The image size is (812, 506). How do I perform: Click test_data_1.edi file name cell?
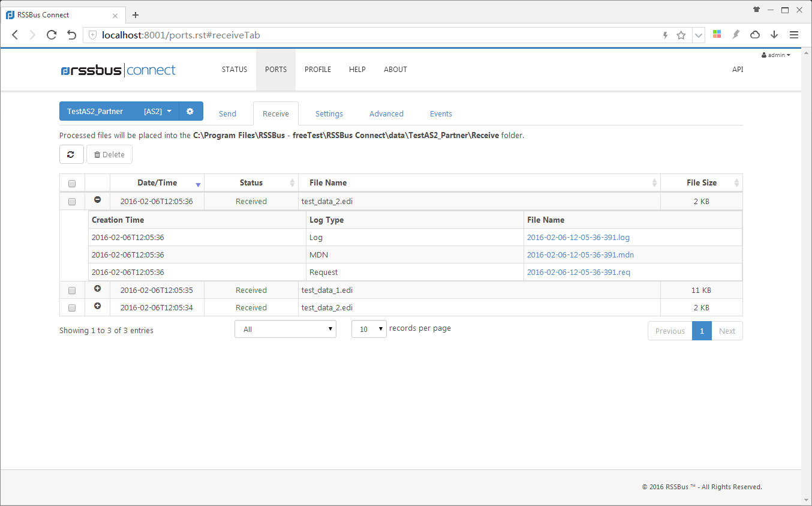point(479,290)
